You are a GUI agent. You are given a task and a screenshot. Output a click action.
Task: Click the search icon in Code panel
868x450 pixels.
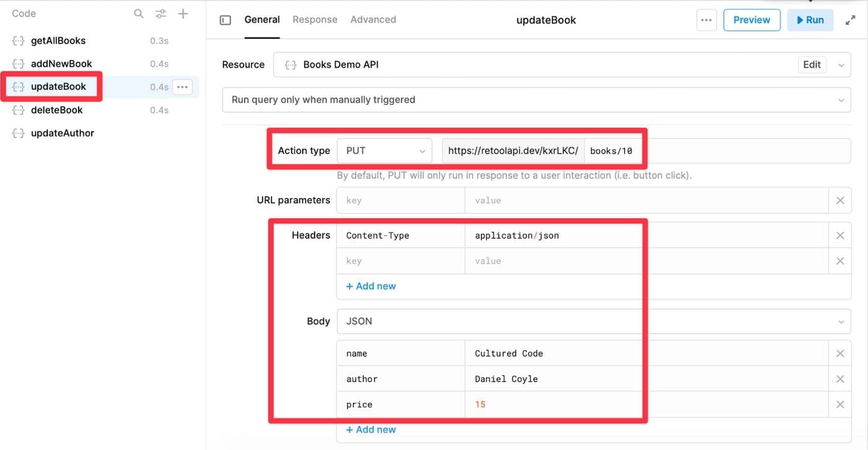coord(139,14)
